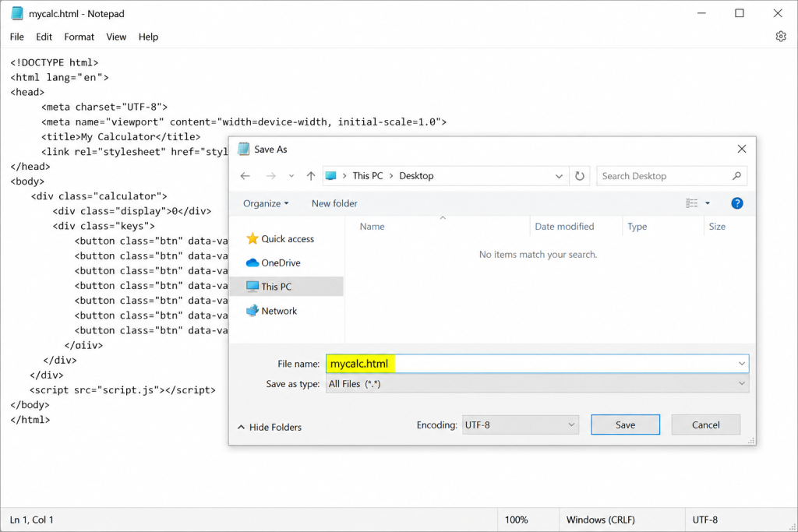The width and height of the screenshot is (798, 532).
Task: Open the dialog help icon
Action: coord(737,203)
